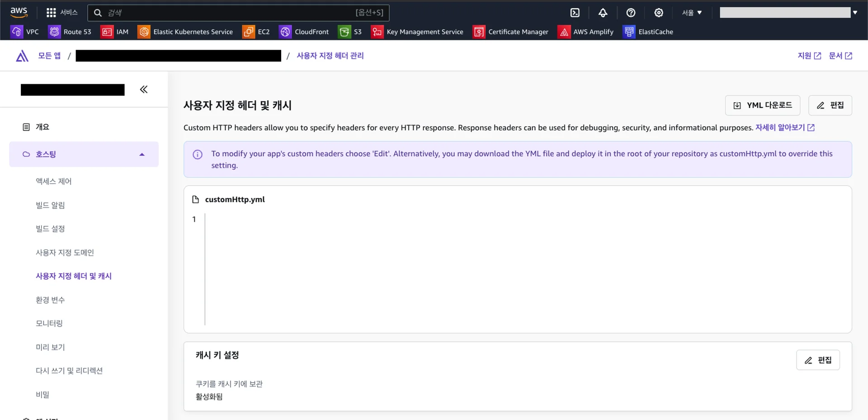The image size is (868, 420).
Task: Open 사용자 지정 도메인 in the sidebar
Action: 65,253
